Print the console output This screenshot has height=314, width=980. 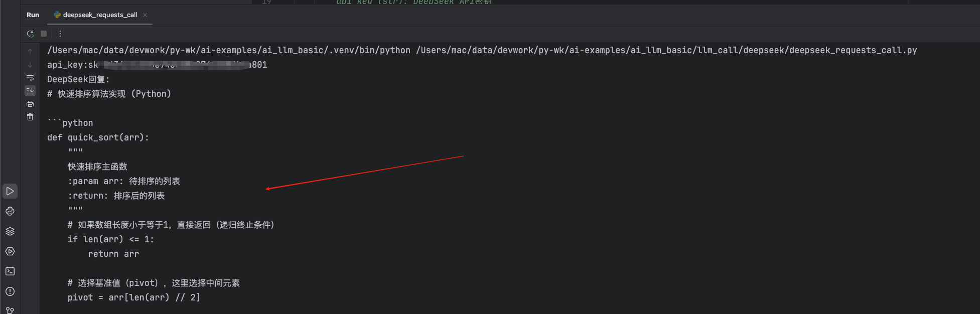[x=30, y=104]
